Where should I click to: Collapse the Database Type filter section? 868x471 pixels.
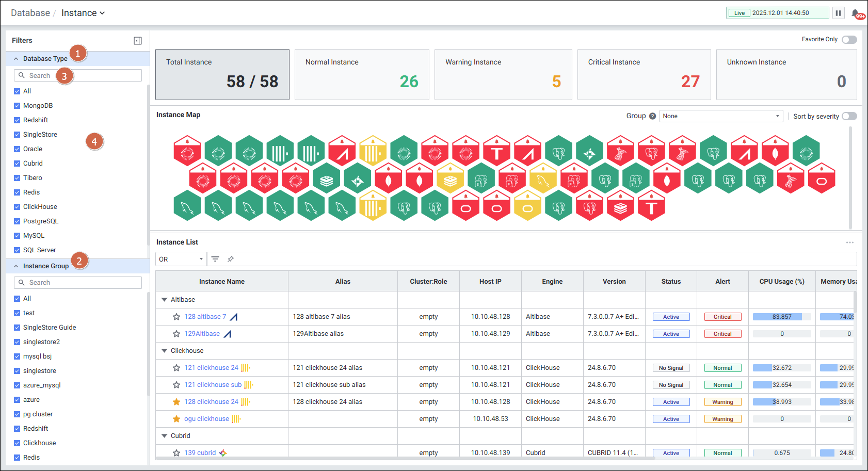[x=16, y=59]
